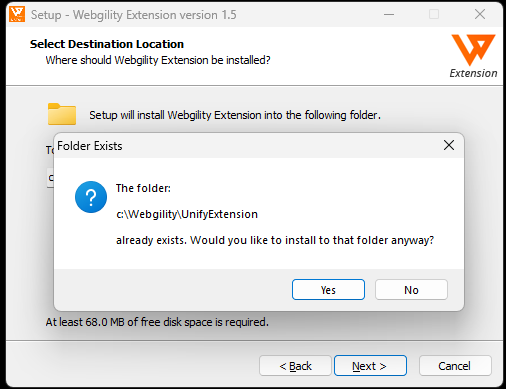
Task: Click the orange Webgility Extension logo
Action: tap(473, 50)
